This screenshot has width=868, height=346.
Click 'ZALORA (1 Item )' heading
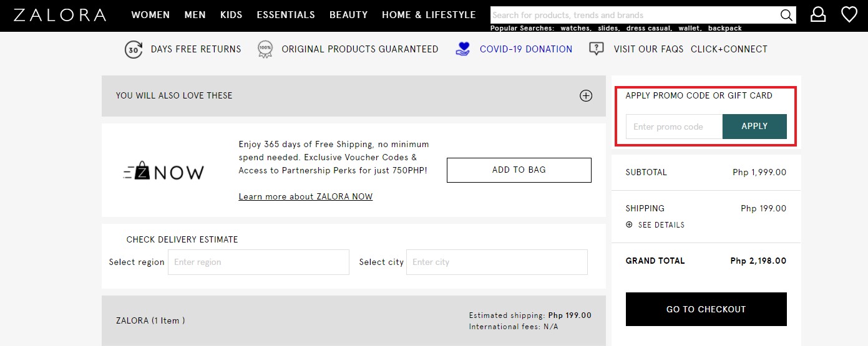(150, 321)
